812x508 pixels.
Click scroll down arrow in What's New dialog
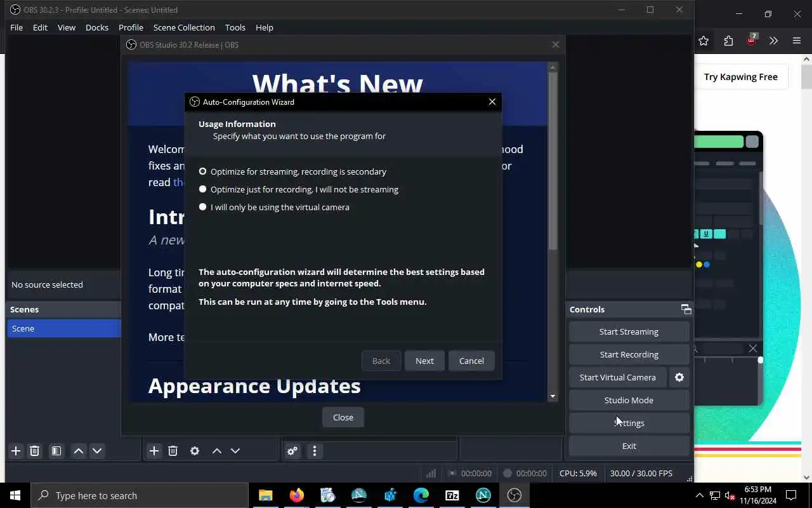point(553,396)
